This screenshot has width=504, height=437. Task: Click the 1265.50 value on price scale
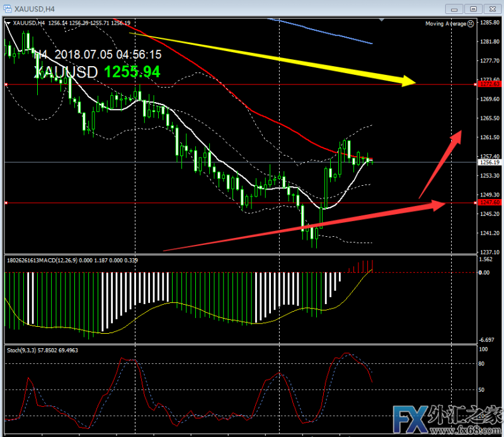pos(490,118)
